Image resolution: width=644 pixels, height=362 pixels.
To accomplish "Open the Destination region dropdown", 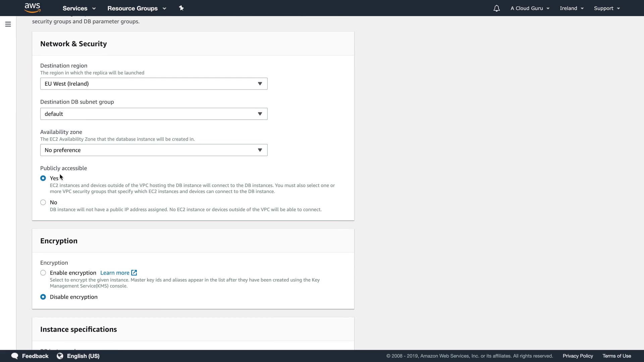I will [154, 84].
